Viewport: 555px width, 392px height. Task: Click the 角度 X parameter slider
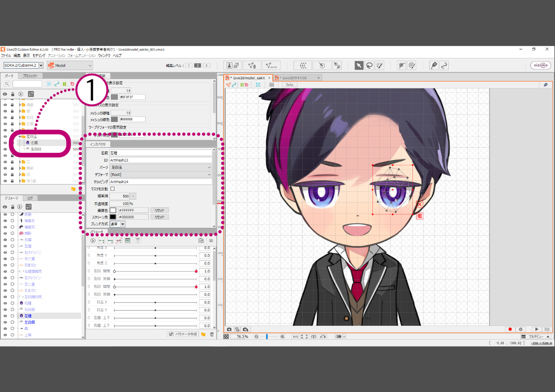pyautogui.click(x=155, y=248)
